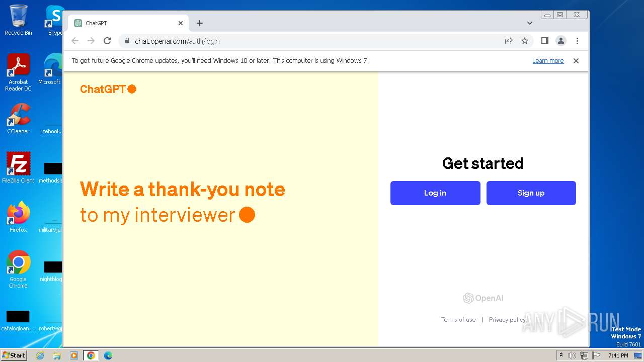644x362 pixels.
Task: Open Firefox desktop icon
Action: click(x=18, y=217)
